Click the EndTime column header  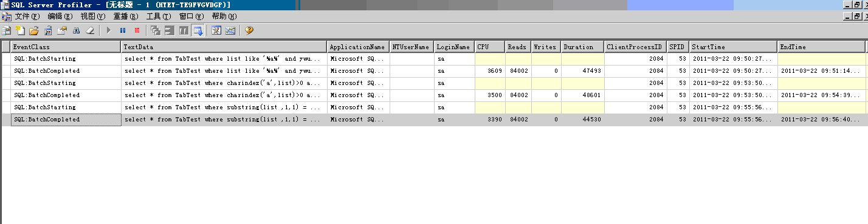pyautogui.click(x=821, y=47)
